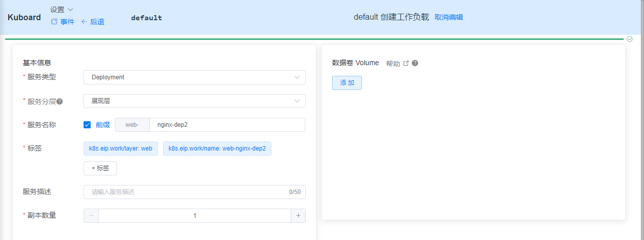Click the 副本数量 number field
The height and width of the screenshot is (240, 644).
coord(194,216)
